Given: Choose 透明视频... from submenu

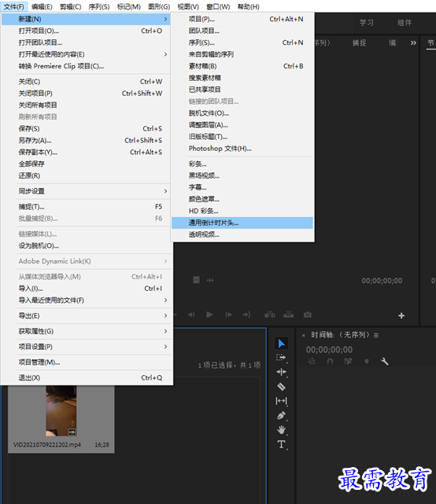Looking at the screenshot, I should 242,234.
